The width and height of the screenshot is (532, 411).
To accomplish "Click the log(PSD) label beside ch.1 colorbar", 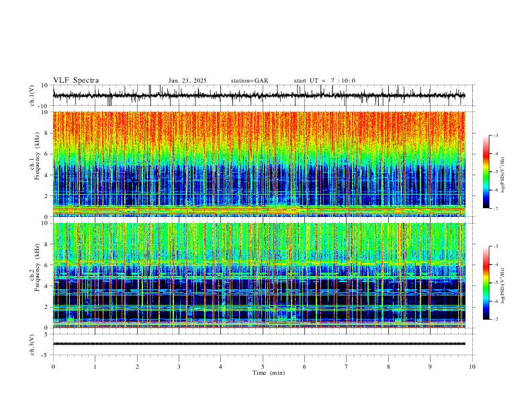I will point(503,175).
